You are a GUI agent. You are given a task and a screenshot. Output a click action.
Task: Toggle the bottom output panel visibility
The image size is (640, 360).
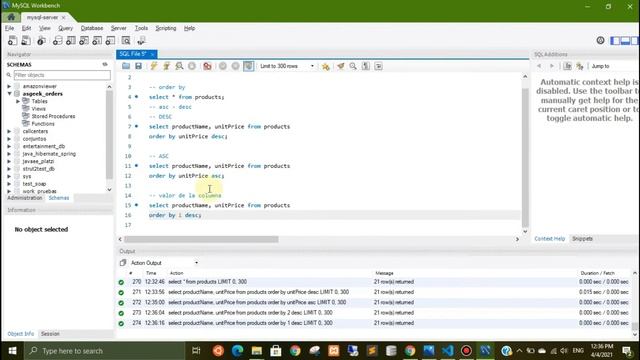pos(625,40)
